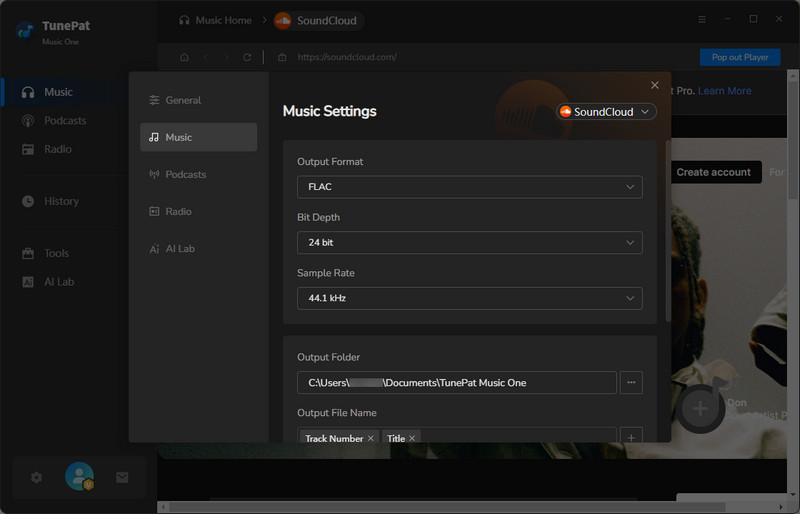This screenshot has height=514, width=800.
Task: Close the Music Settings dialog
Action: click(x=655, y=86)
